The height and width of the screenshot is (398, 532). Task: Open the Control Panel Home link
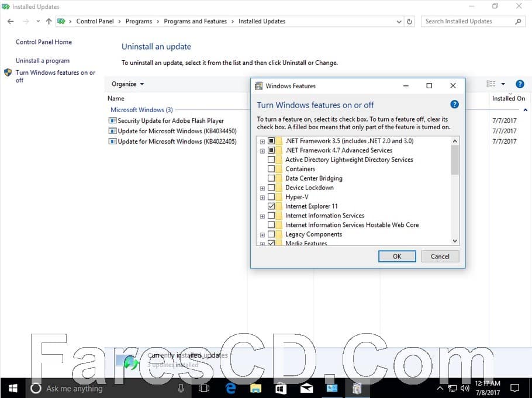44,42
